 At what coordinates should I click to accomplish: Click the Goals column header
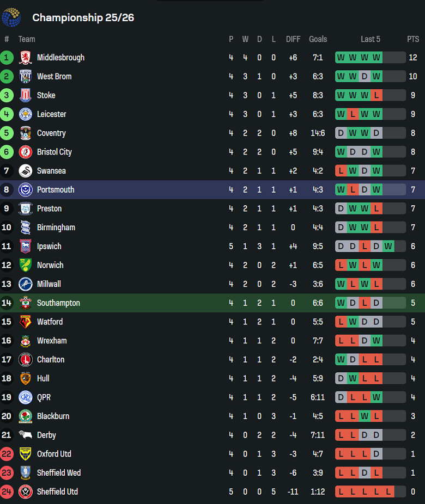click(x=318, y=39)
